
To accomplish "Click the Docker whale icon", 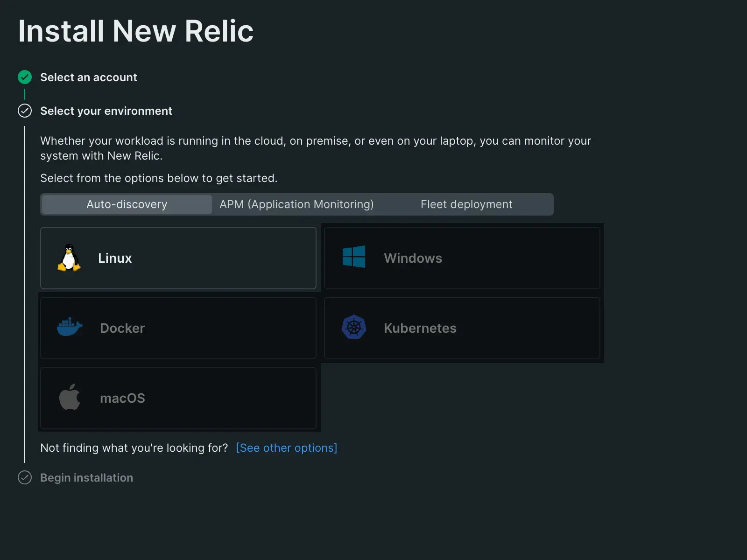I will pos(70,327).
